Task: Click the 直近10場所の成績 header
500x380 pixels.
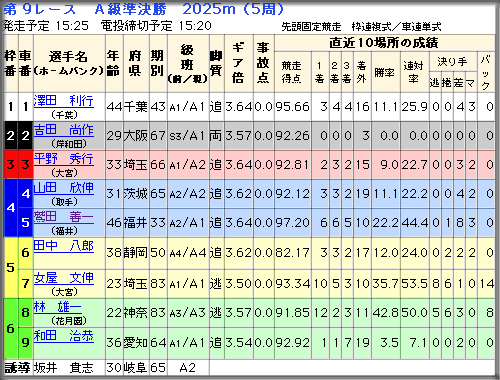Action: [x=384, y=43]
